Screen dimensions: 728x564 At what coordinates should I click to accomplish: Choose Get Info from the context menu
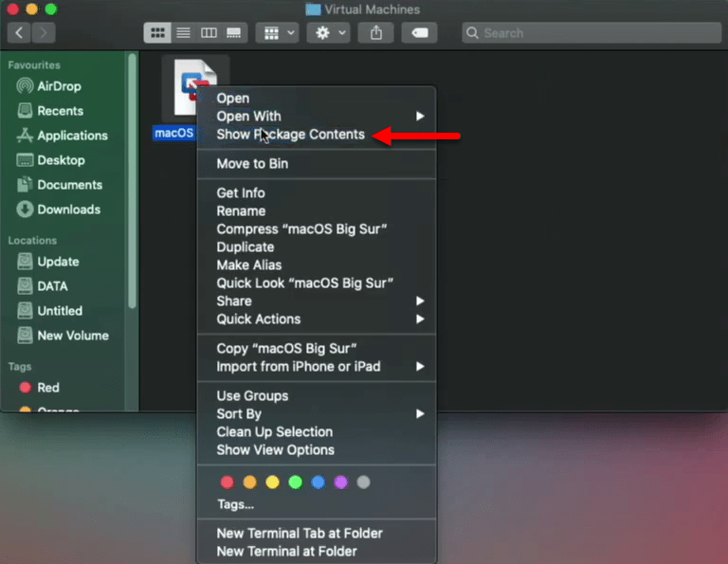[317, 192]
